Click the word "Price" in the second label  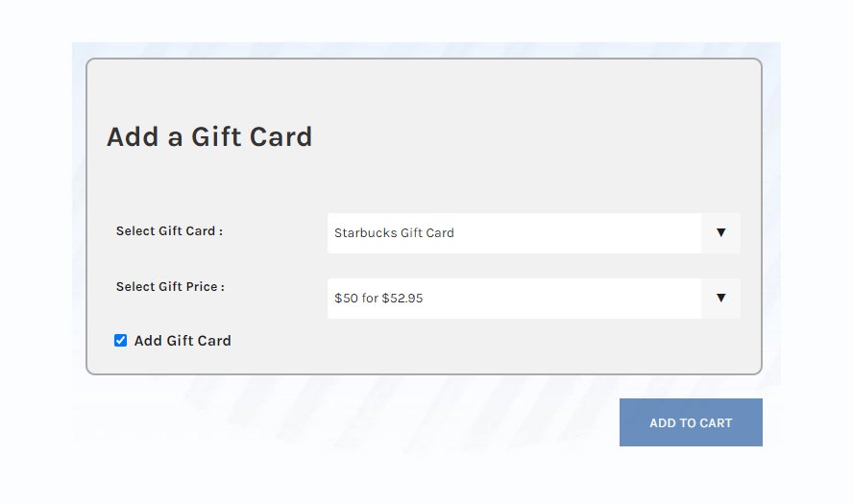point(201,287)
